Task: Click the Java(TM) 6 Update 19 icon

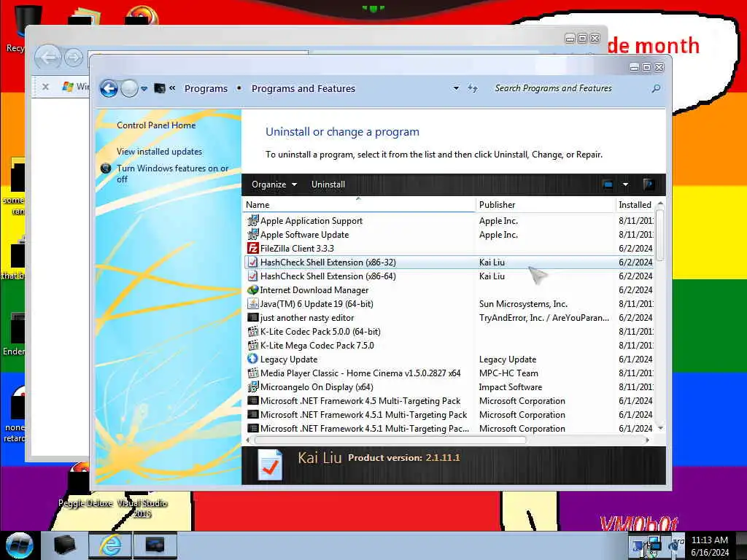Action: tap(253, 303)
